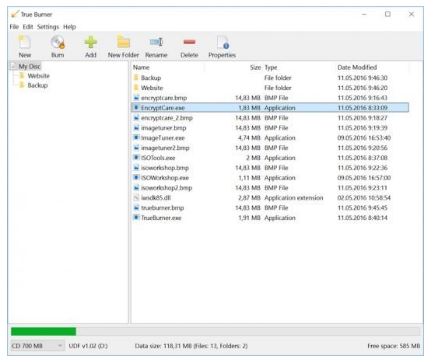Click the ISOWorkshop.exe application icon
Viewport: 433px width, 362px height.
136,178
